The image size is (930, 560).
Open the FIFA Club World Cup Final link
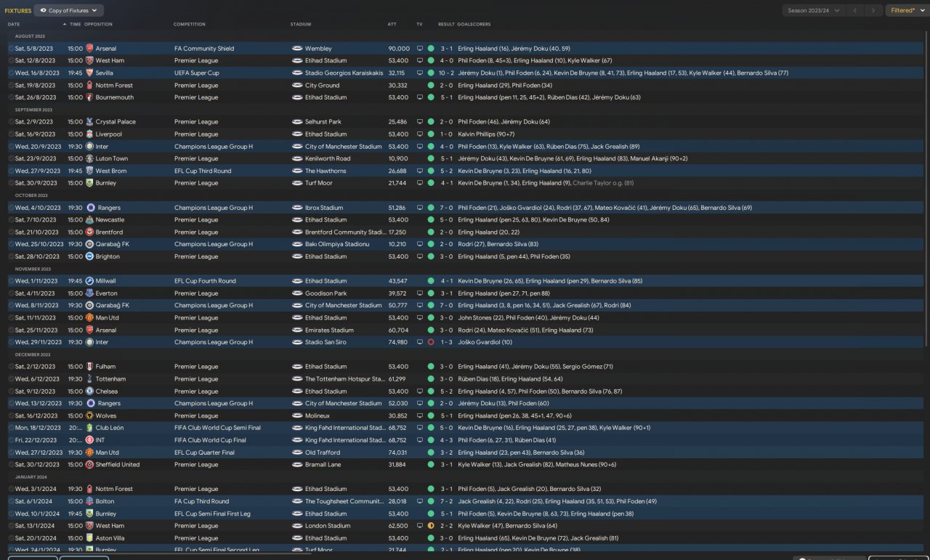point(210,440)
